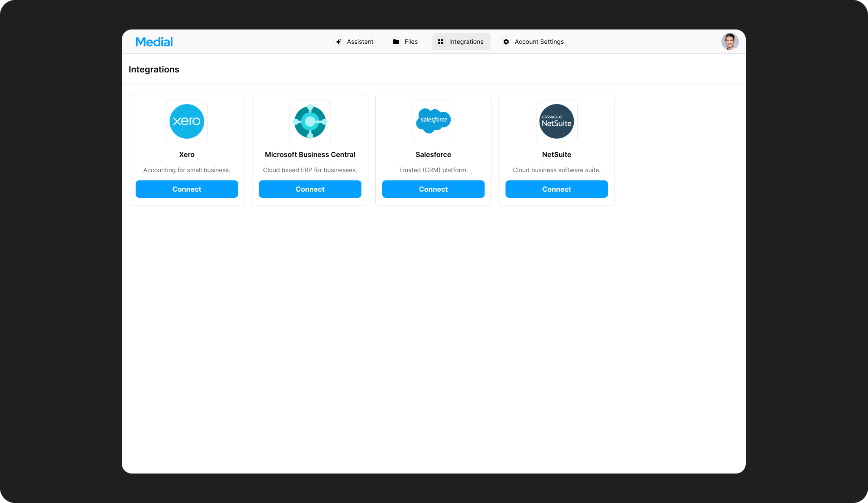Screen dimensions: 868x503
Task: Click the Integrations page heading
Action: click(x=154, y=69)
